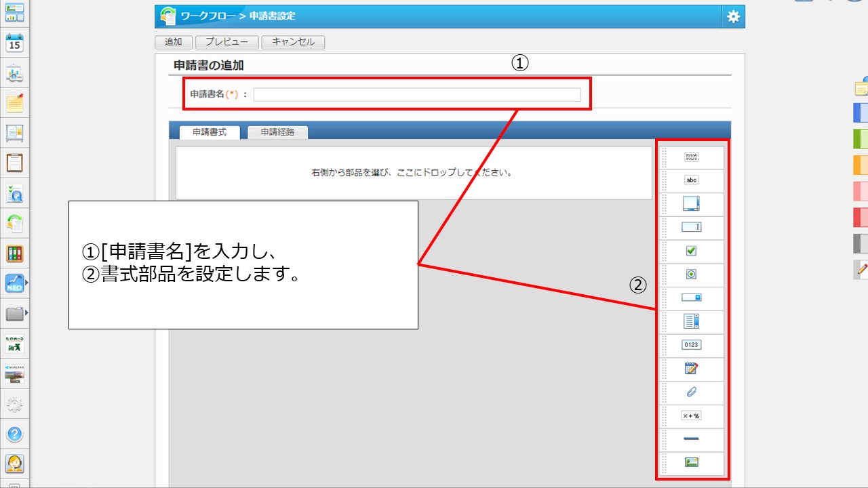
Task: Open the gray gear icon in left sidebar
Action: 15,405
